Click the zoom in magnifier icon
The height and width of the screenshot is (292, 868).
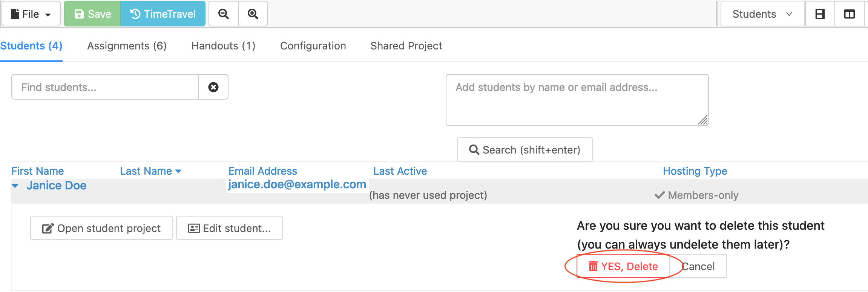pos(253,14)
